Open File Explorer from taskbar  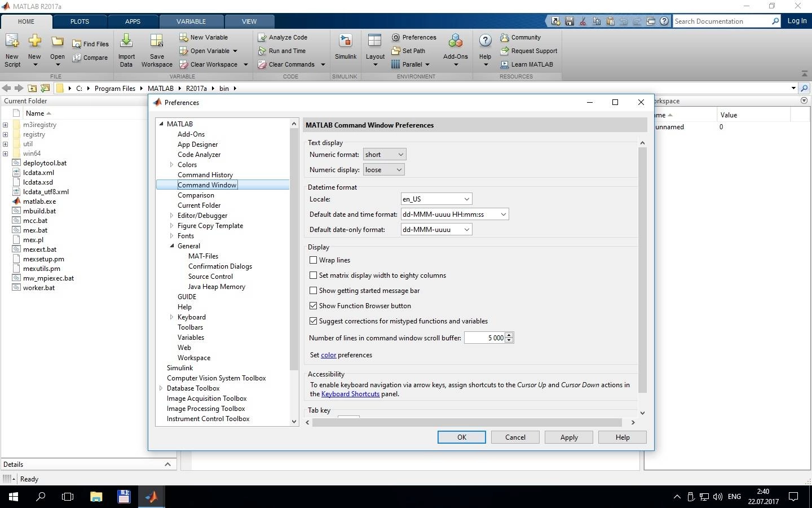click(x=96, y=497)
